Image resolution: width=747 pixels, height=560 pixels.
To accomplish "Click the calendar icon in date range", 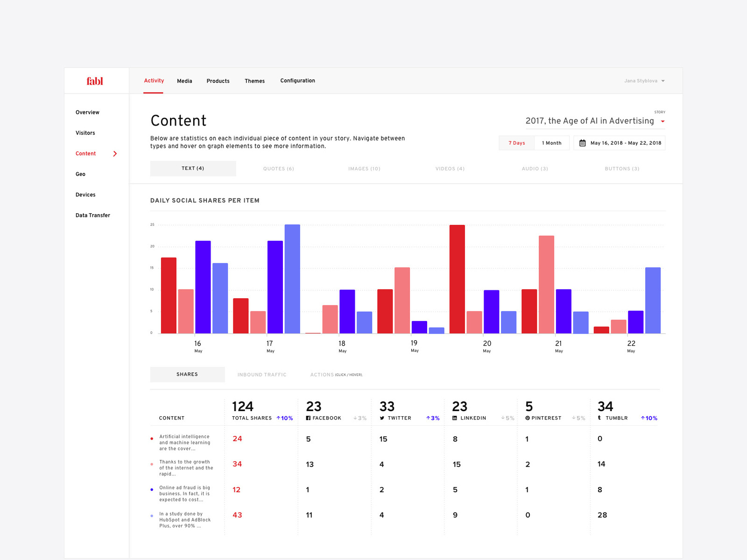I will pos(582,143).
